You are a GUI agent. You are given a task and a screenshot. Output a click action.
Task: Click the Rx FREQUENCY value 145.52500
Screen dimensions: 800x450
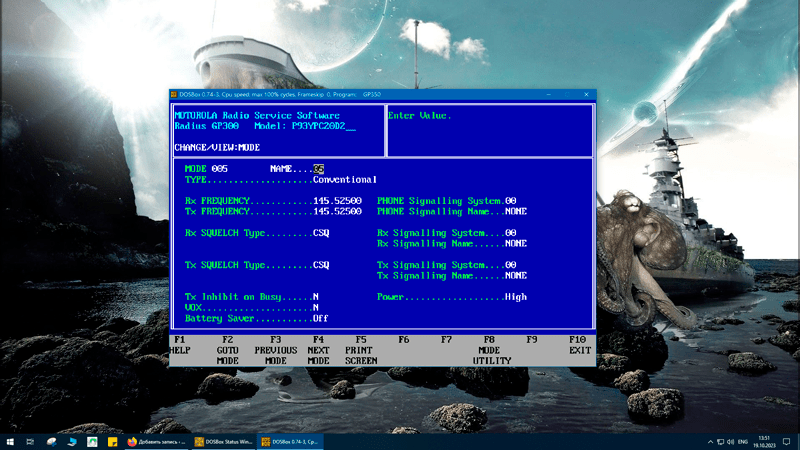[x=337, y=201]
